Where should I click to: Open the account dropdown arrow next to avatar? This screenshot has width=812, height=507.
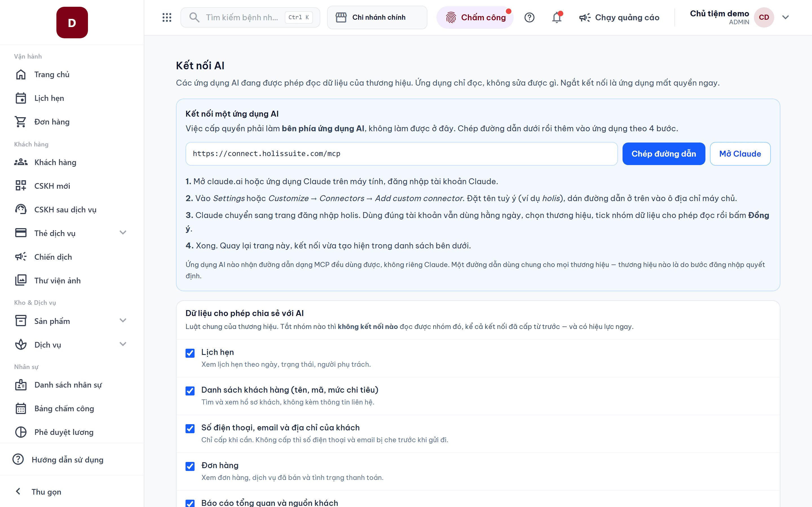[785, 17]
